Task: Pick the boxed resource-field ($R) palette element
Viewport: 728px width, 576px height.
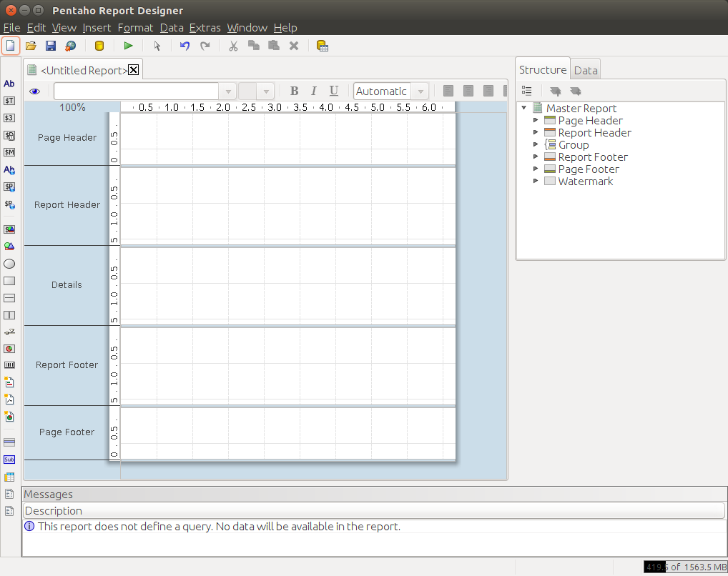Action: coord(9,187)
